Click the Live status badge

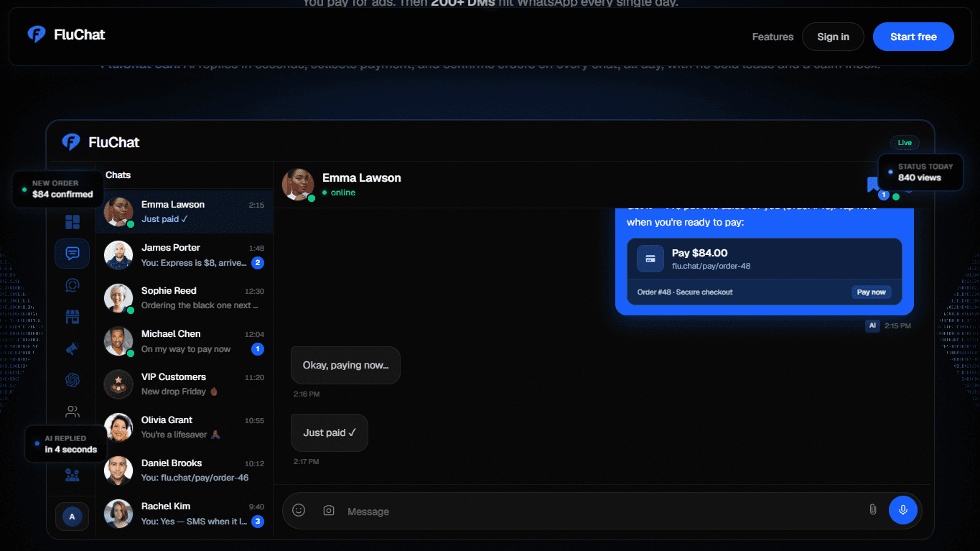point(905,142)
